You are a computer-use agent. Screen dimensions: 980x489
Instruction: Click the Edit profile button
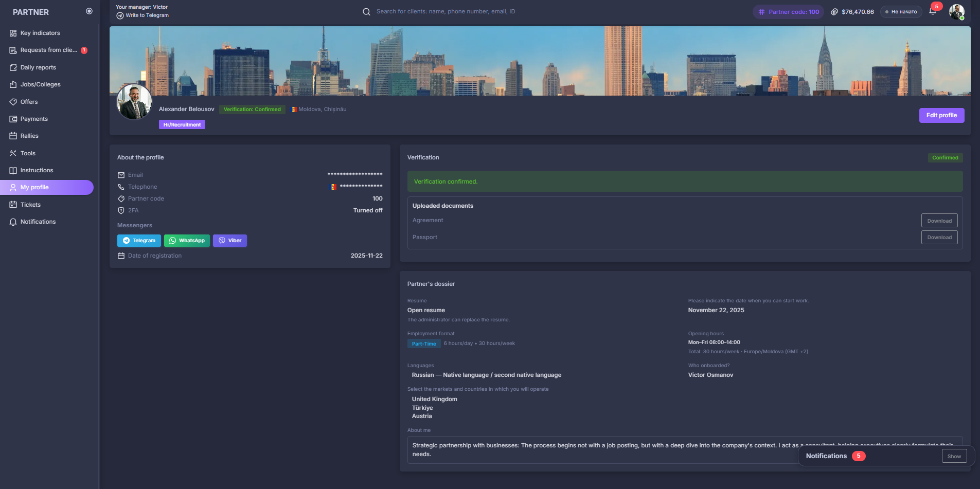(x=941, y=115)
